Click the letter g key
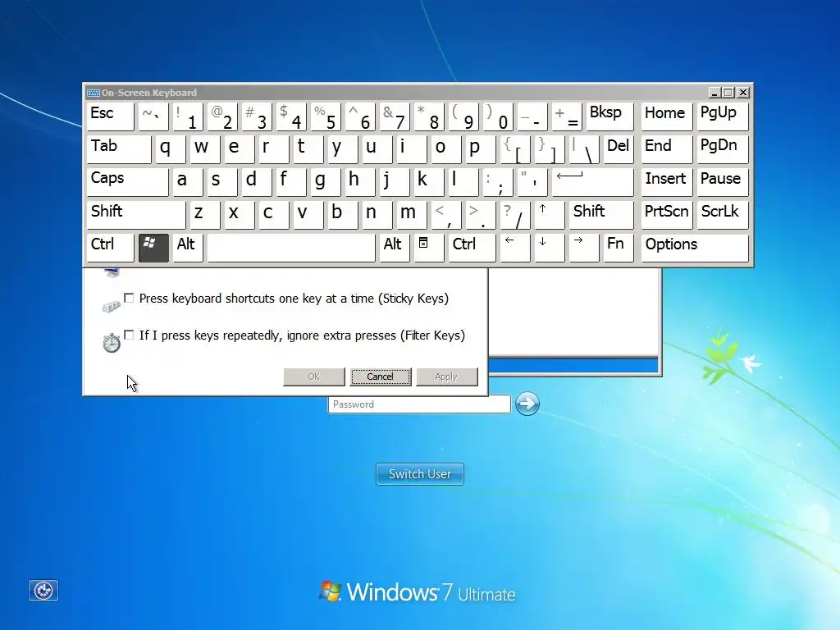The height and width of the screenshot is (630, 840). tap(325, 183)
